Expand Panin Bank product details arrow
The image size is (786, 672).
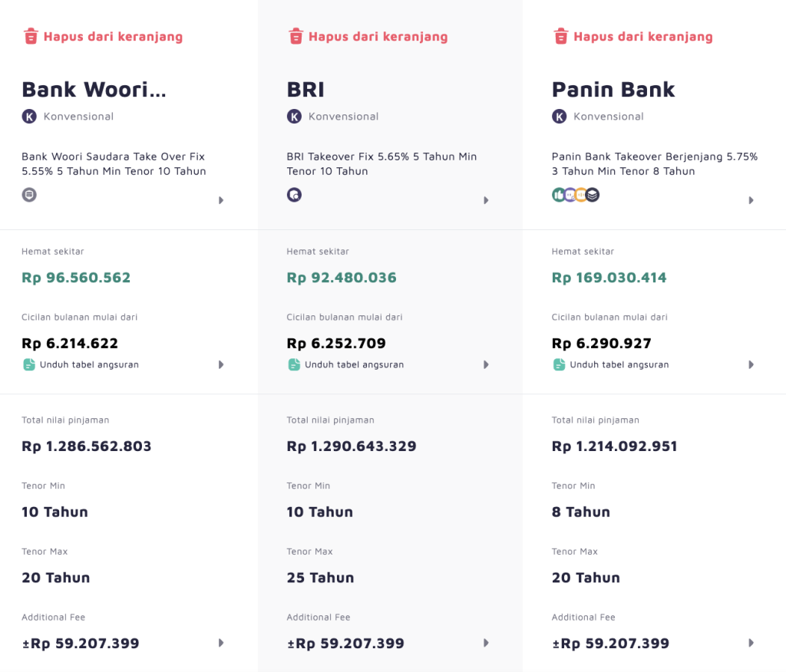[x=751, y=200]
